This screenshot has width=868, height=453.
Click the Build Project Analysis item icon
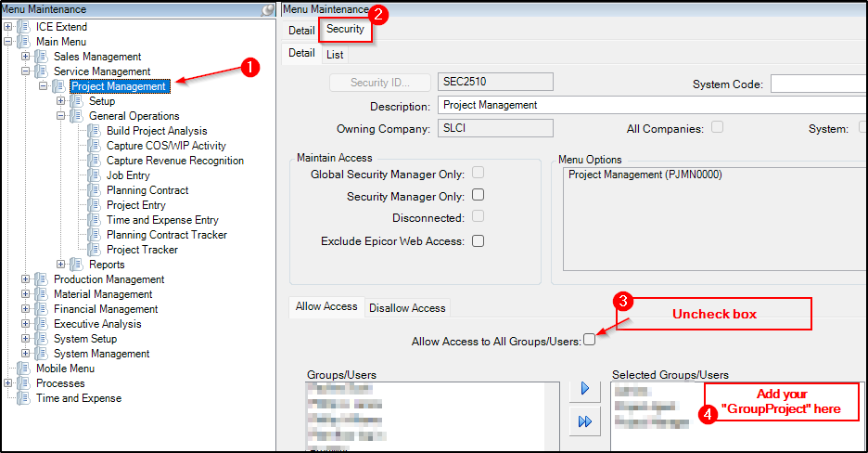(95, 131)
